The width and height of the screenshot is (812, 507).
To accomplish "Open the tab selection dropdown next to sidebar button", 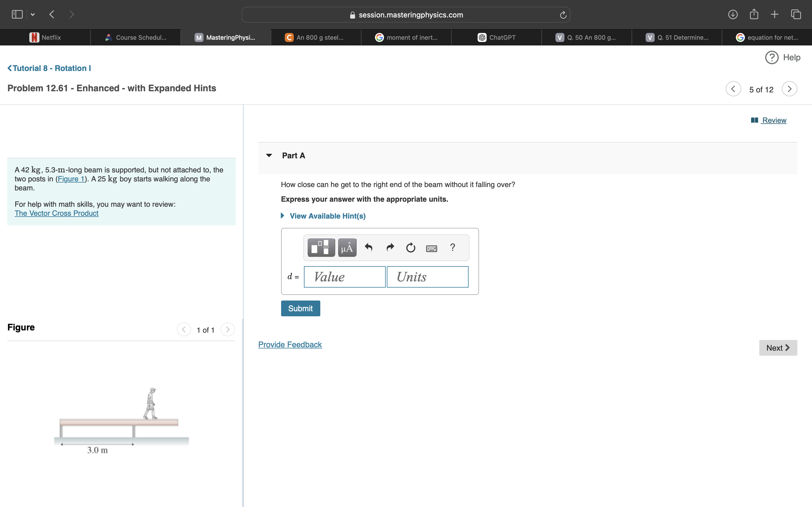I will (x=33, y=14).
